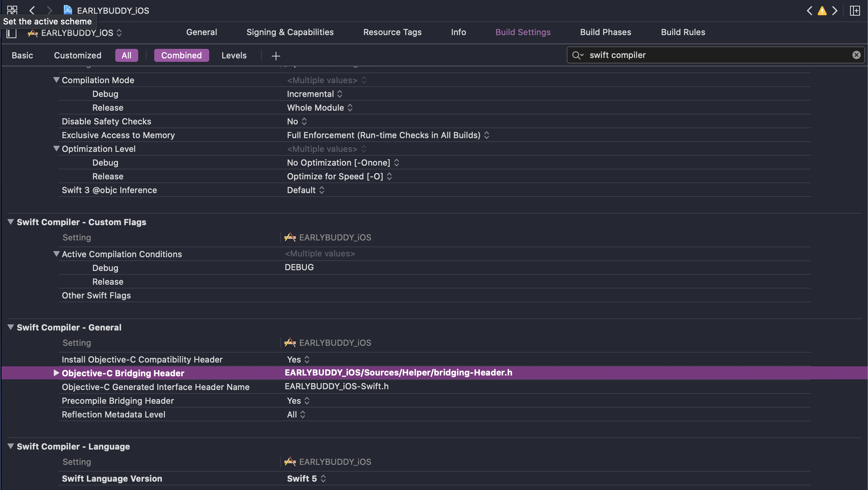Show Basic build settings

pyautogui.click(x=22, y=55)
